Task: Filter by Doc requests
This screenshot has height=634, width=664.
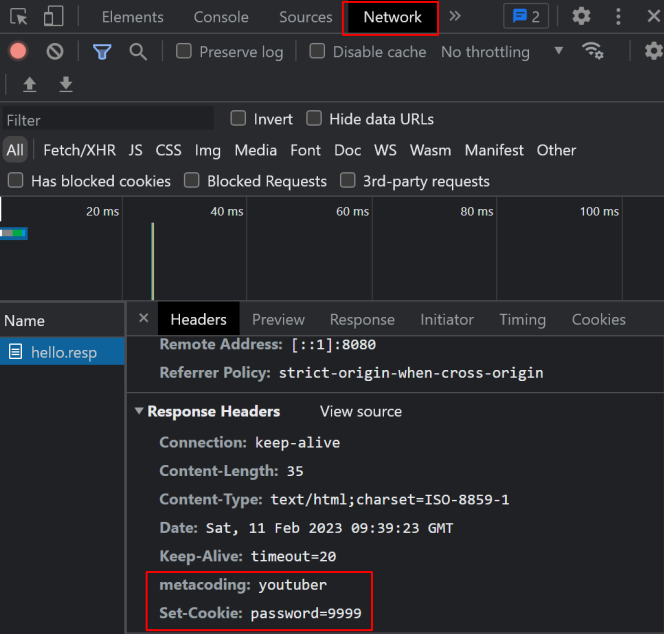Action: pyautogui.click(x=348, y=150)
